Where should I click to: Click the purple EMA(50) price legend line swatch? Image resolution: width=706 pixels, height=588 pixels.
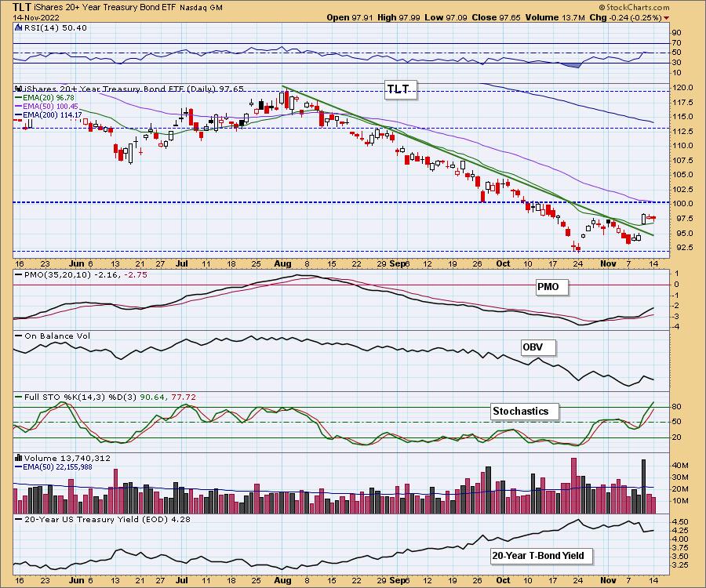(x=19, y=106)
